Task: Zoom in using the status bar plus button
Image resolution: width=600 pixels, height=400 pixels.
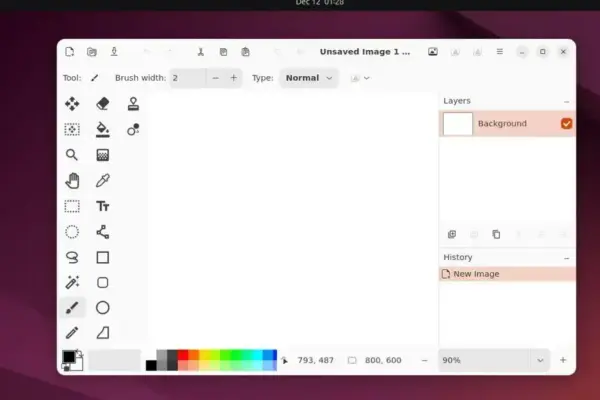Action: point(563,360)
